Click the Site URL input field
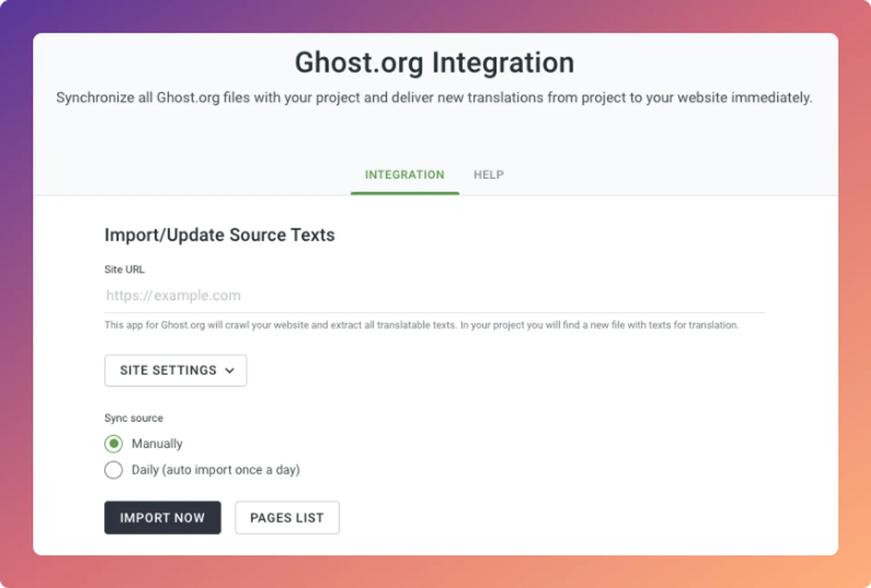 (x=434, y=296)
